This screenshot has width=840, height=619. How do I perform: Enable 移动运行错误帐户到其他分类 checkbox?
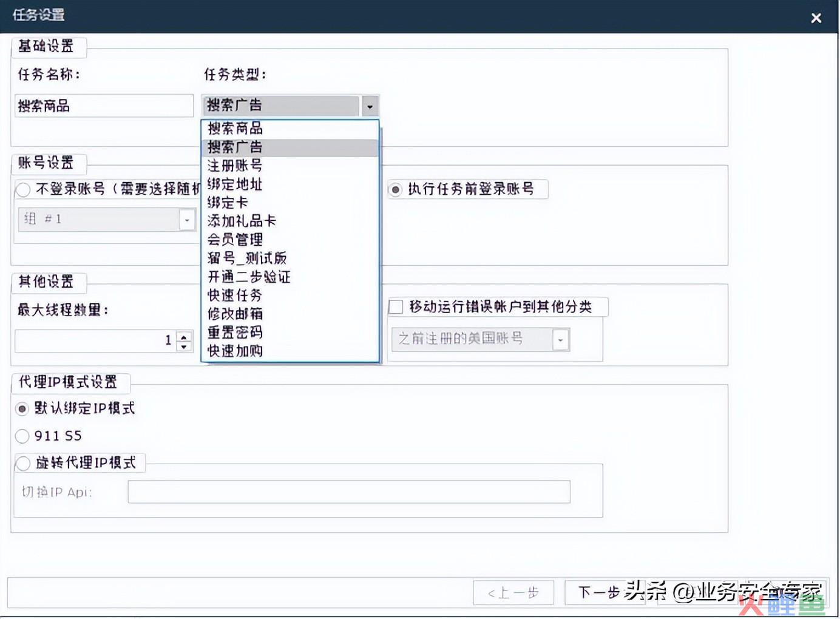(396, 307)
